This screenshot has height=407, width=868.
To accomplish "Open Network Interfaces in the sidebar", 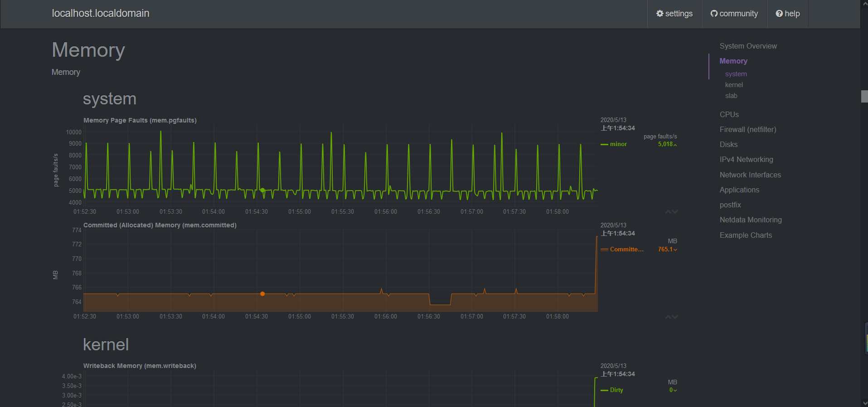I will coord(750,175).
